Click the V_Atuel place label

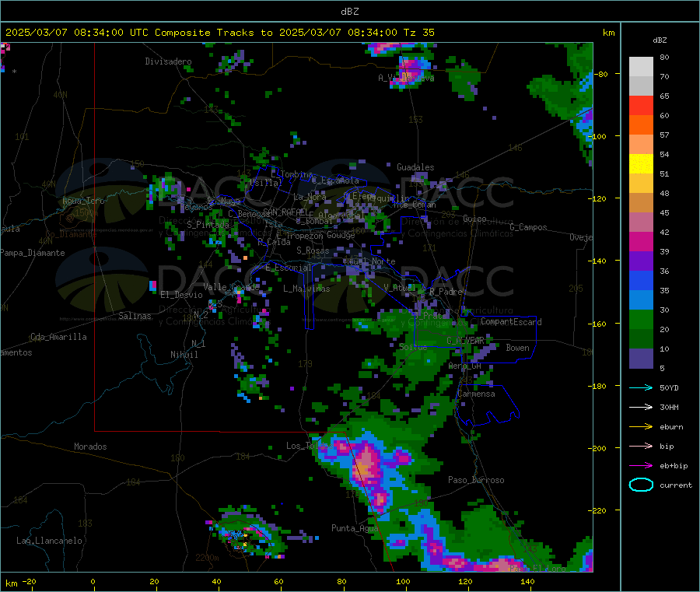tap(400, 288)
